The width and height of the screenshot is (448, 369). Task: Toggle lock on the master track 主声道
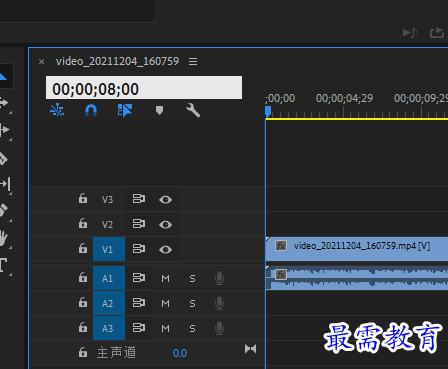click(x=83, y=352)
